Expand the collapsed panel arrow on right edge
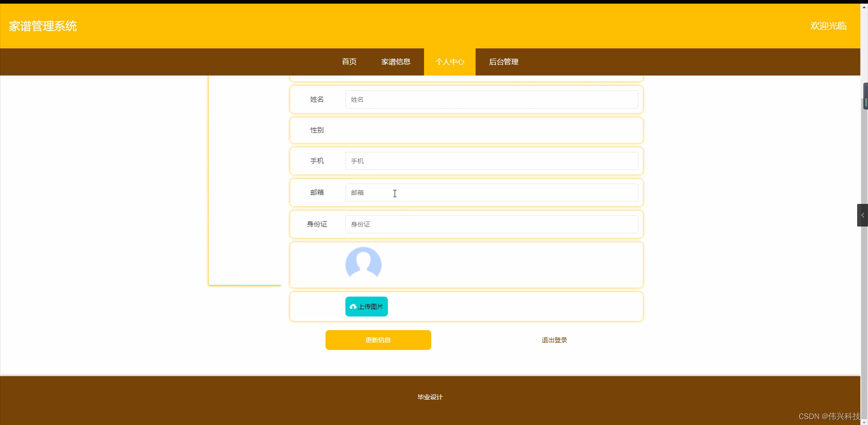Viewport: 868px width, 425px height. click(863, 215)
